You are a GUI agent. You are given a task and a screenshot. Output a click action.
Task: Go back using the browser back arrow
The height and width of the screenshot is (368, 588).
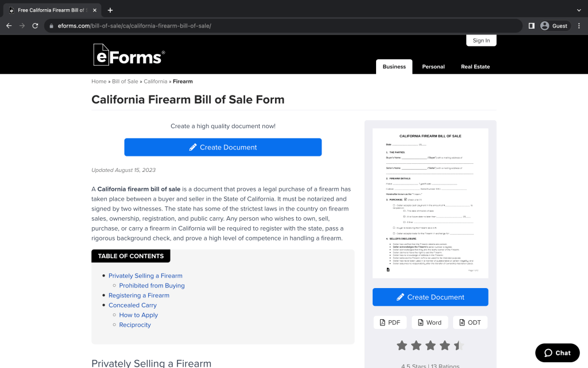click(9, 26)
